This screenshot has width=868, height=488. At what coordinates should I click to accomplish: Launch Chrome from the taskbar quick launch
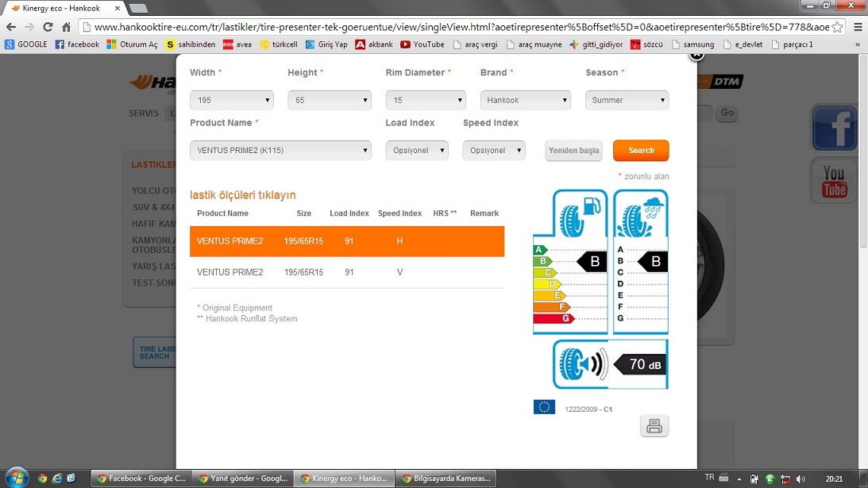pos(43,478)
